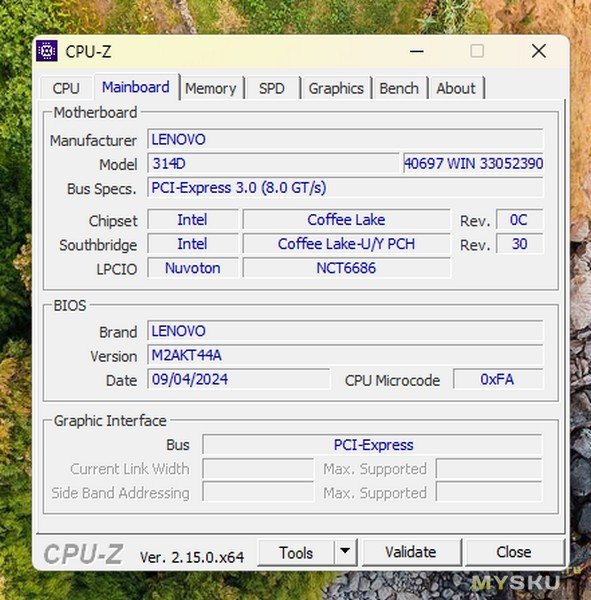The image size is (591, 600).
Task: Select the Chipset vendor Intel field
Action: point(193,220)
